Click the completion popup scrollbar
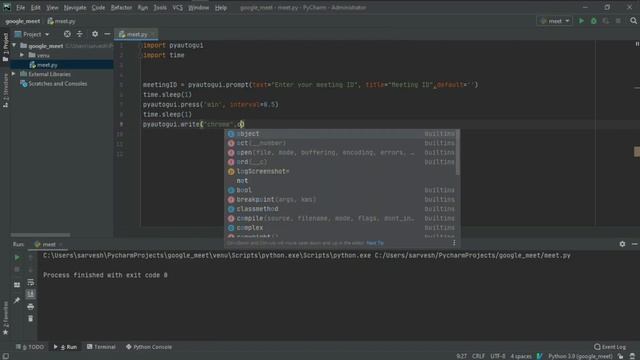Screen dimensions: 640x360 point(458,153)
